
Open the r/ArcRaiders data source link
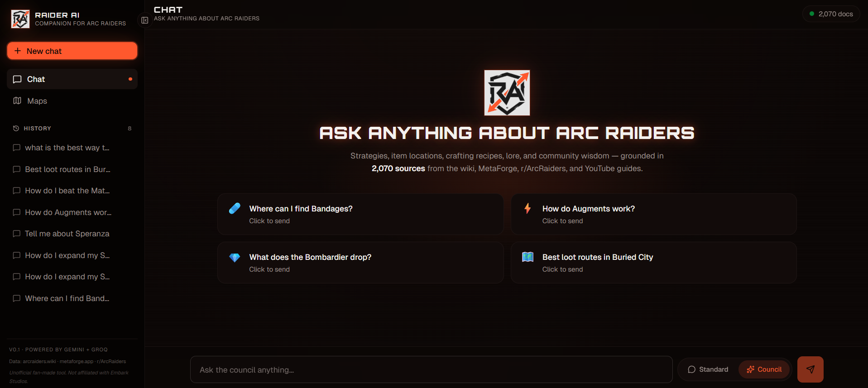(111, 361)
